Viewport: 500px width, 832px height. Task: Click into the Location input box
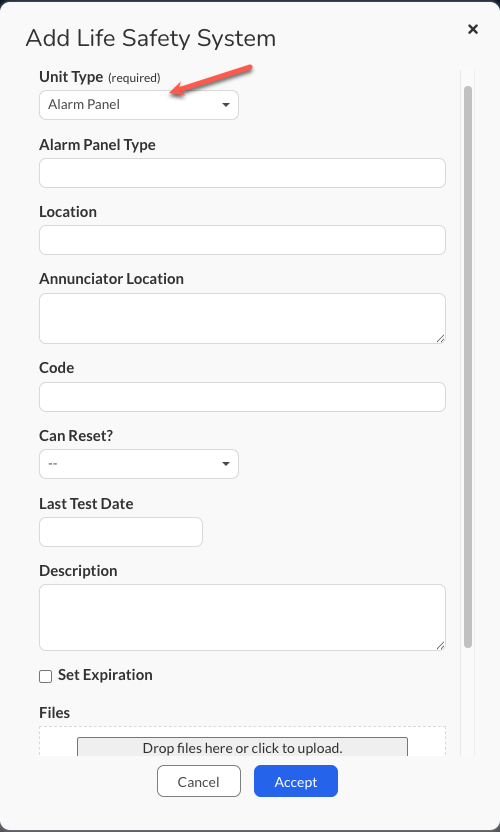(x=242, y=240)
